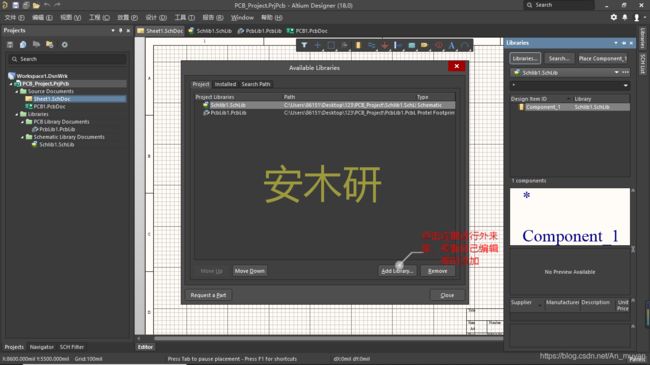
Task: Open the Libraries panel options arrow
Action: [616, 43]
